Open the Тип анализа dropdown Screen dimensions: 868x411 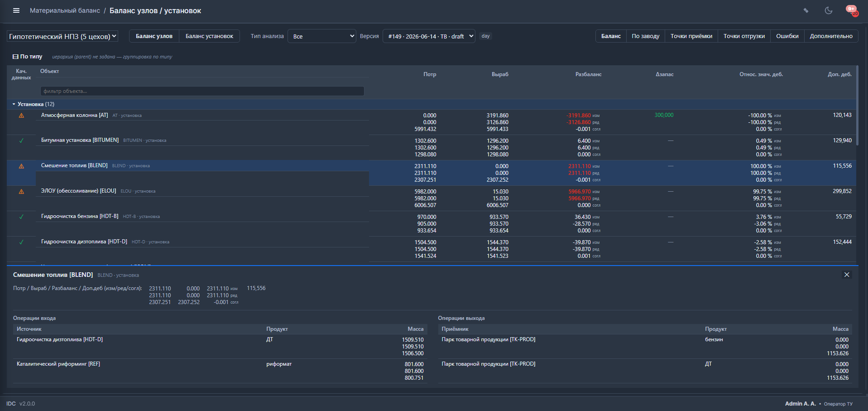coord(322,36)
